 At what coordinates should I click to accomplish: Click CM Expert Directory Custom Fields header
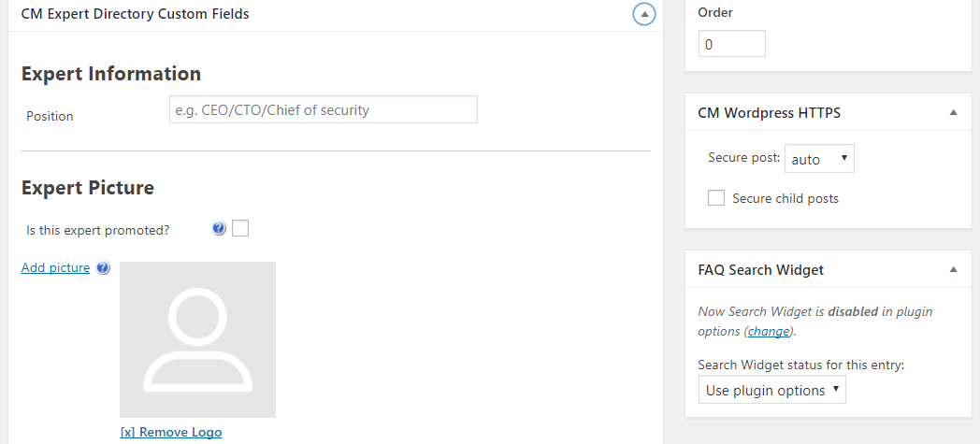pos(135,14)
